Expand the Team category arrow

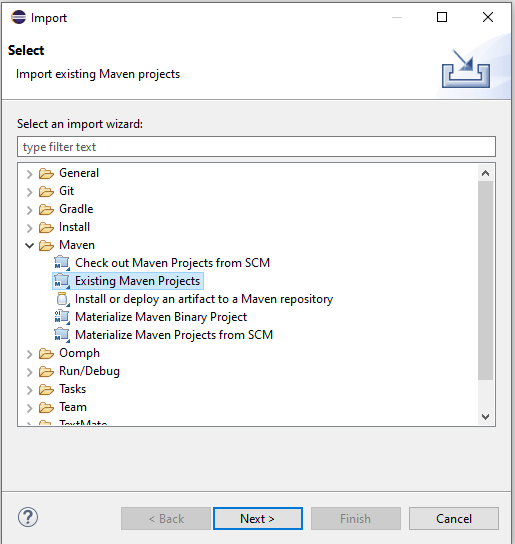(x=29, y=408)
